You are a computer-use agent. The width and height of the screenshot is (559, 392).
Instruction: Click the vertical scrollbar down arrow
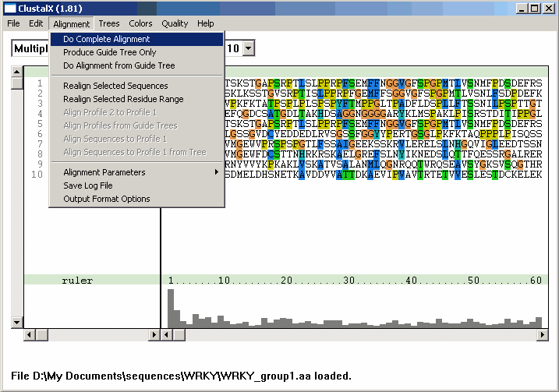16,323
